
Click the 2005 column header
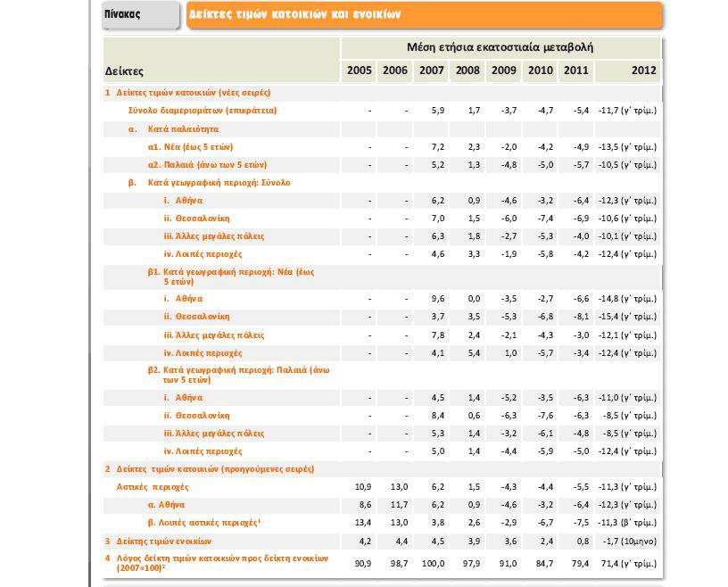point(359,70)
